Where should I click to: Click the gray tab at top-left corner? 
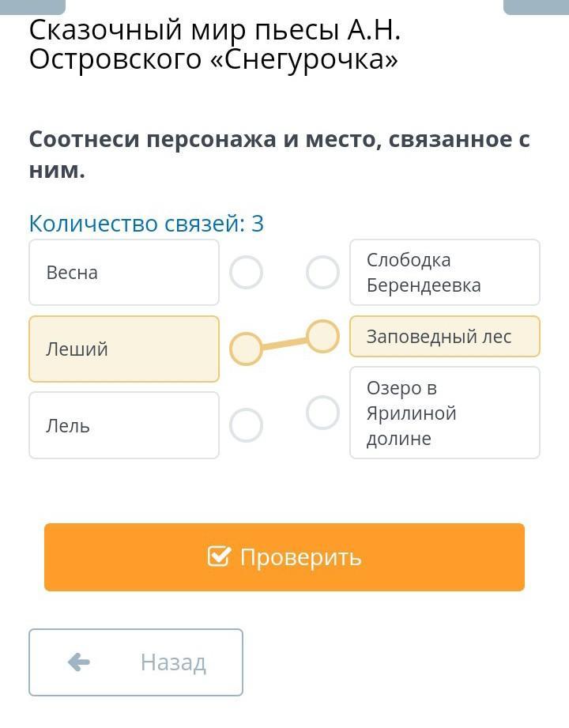(32, 6)
